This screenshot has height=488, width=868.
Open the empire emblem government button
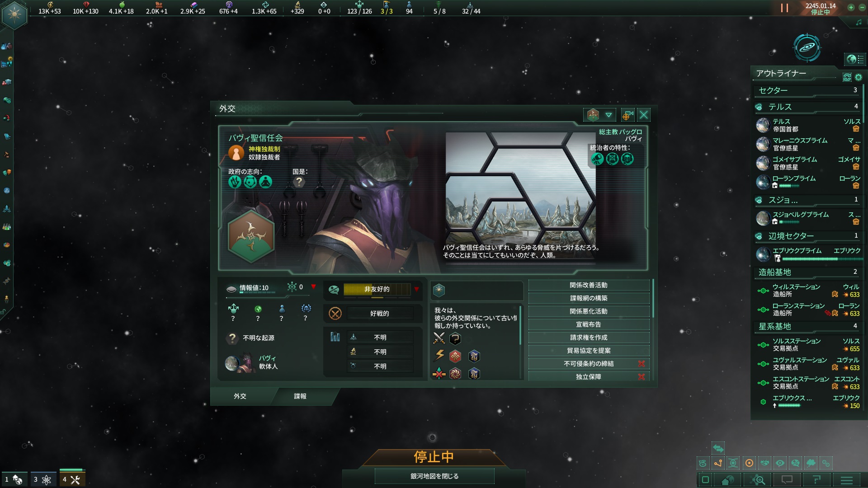tap(14, 14)
